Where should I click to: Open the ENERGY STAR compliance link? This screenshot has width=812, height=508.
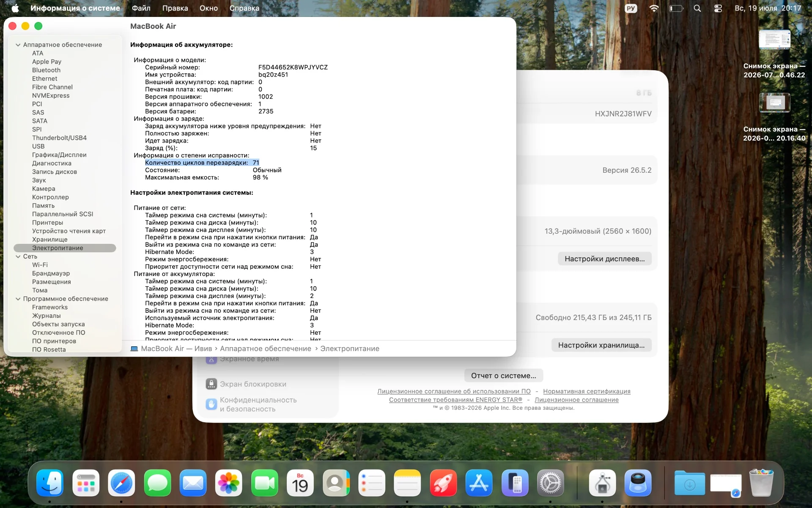pyautogui.click(x=455, y=400)
